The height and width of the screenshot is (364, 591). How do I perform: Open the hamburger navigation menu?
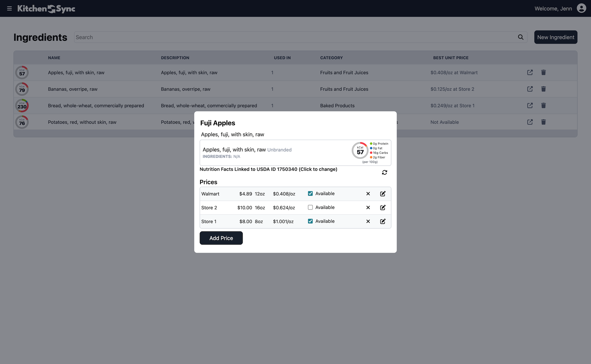pos(9,8)
